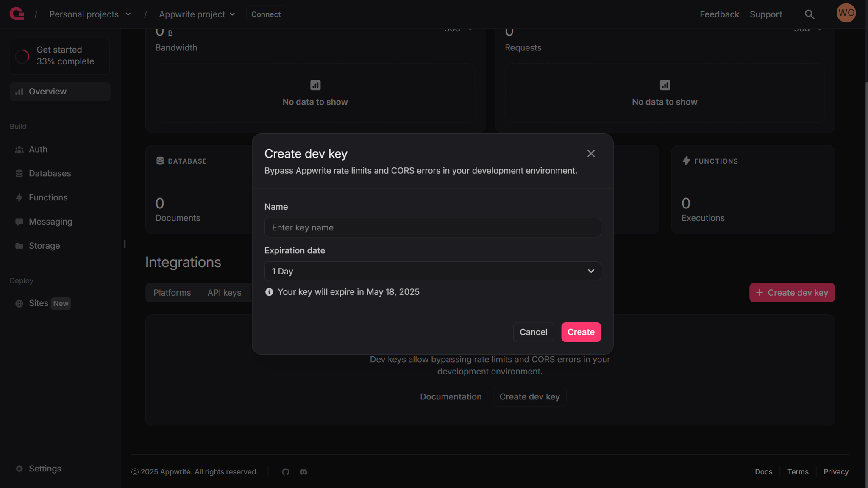Click the Bandwidth no-data chart icon

pos(315,85)
